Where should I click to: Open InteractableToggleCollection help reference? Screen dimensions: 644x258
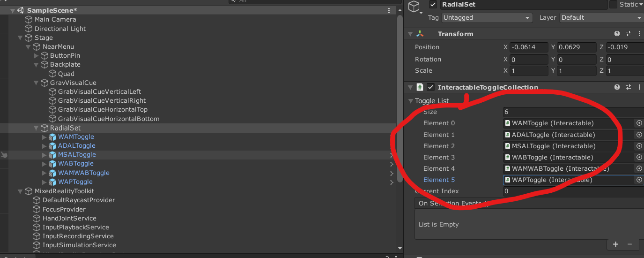point(617,87)
